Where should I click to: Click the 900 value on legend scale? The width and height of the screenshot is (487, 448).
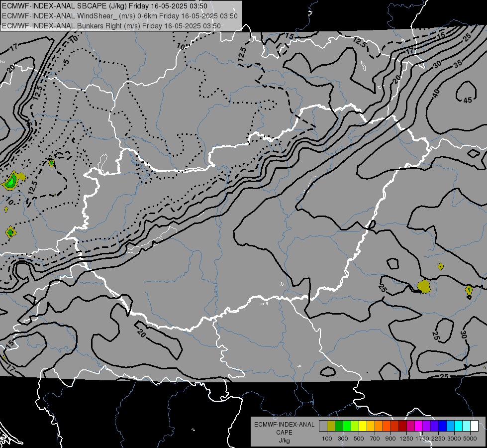[390, 439]
